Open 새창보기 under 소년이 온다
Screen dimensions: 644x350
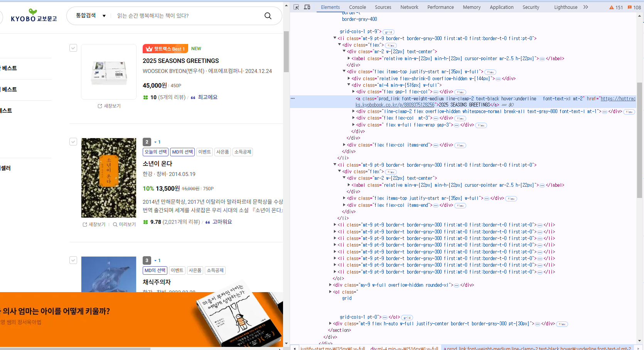(x=94, y=224)
